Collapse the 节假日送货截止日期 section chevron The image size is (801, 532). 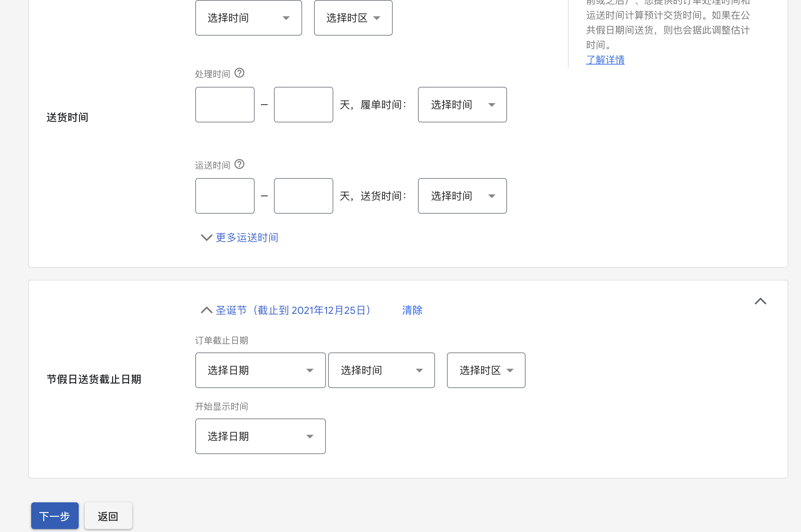[760, 301]
